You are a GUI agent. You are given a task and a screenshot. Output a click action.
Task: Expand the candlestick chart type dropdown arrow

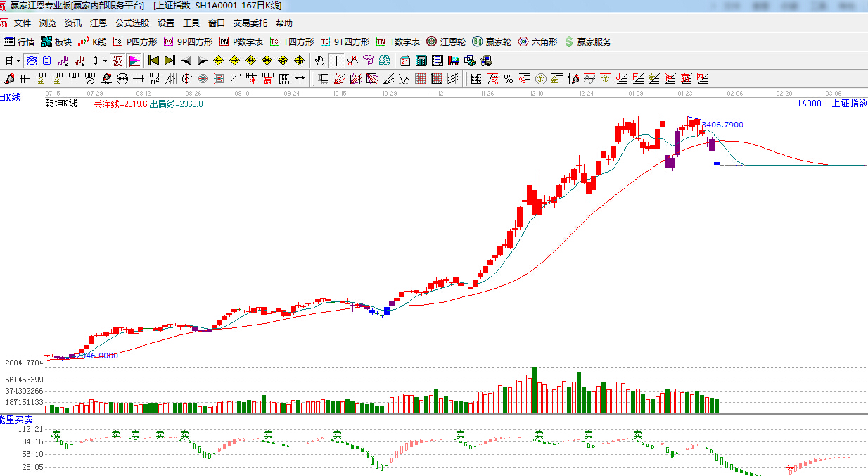pos(105,61)
